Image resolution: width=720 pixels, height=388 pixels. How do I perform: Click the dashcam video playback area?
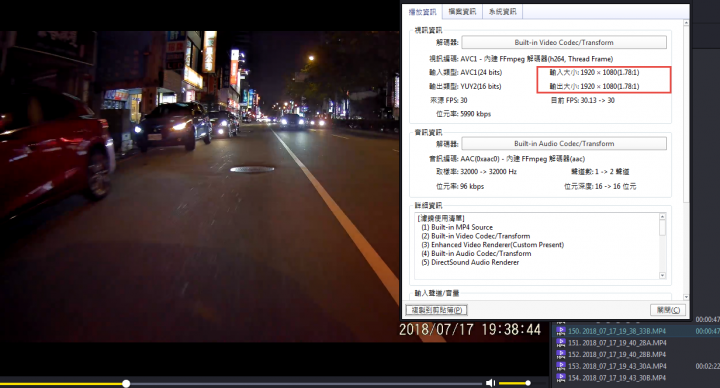click(x=199, y=186)
